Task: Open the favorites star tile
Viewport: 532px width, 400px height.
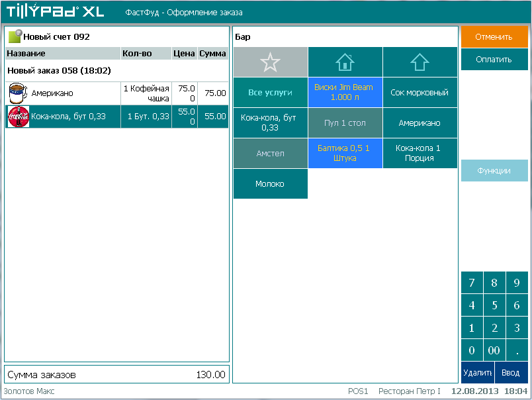Action: tap(271, 62)
